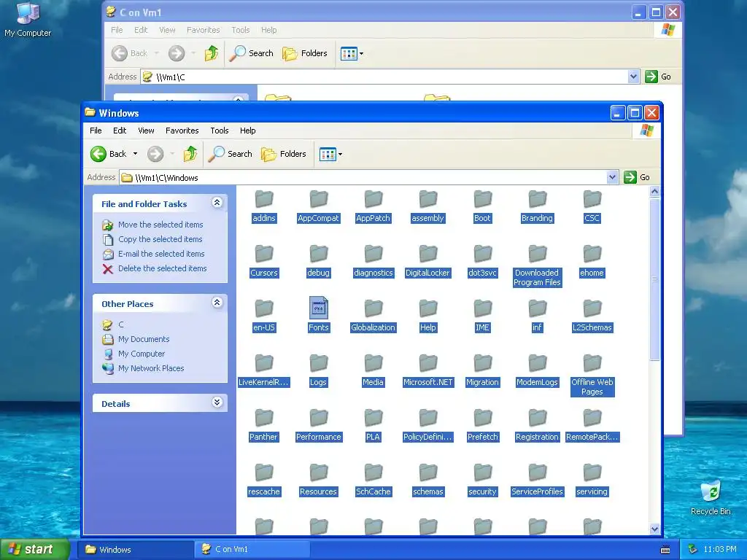This screenshot has width=747, height=560.
Task: Select the addins folder
Action: click(x=264, y=208)
